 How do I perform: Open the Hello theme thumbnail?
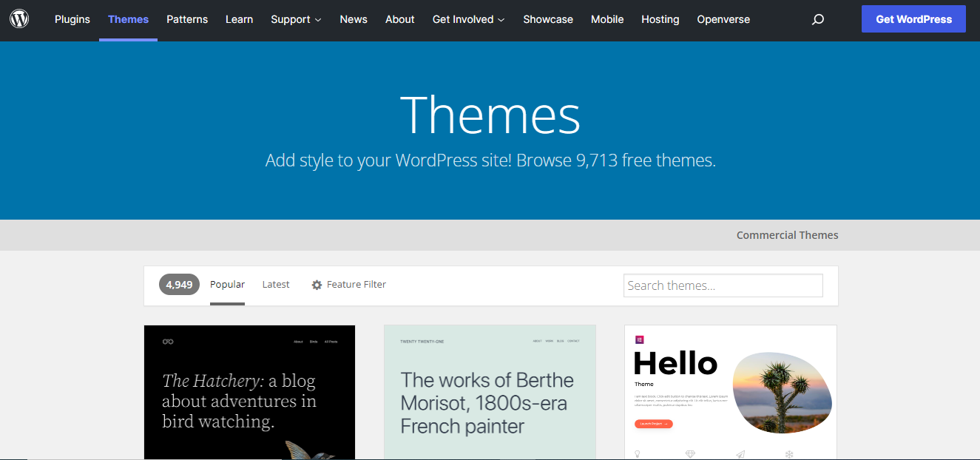(x=730, y=392)
